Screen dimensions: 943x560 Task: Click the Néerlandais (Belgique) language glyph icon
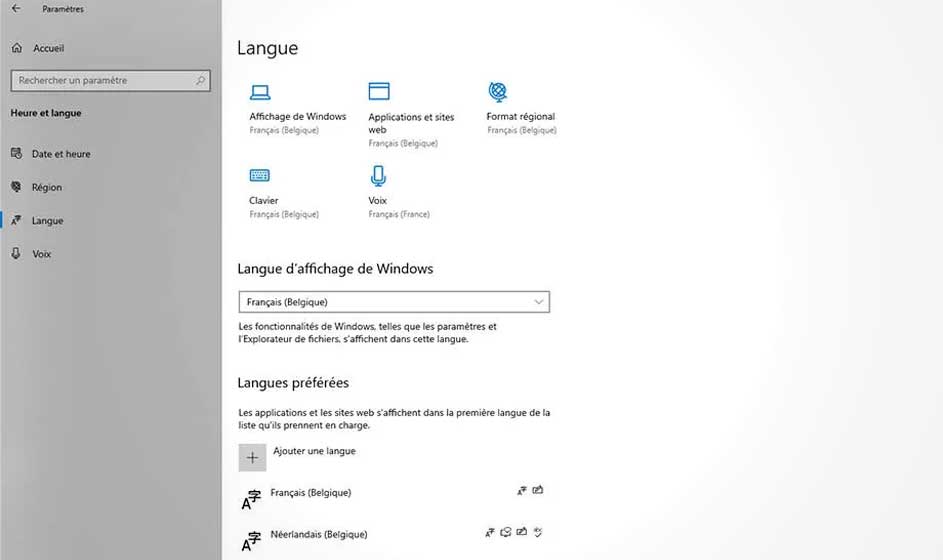coord(251,541)
